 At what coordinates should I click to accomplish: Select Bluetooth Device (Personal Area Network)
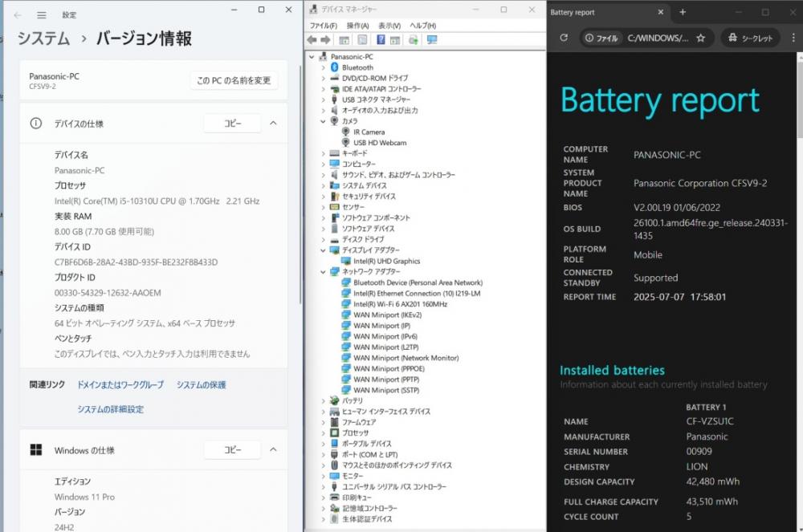click(418, 282)
